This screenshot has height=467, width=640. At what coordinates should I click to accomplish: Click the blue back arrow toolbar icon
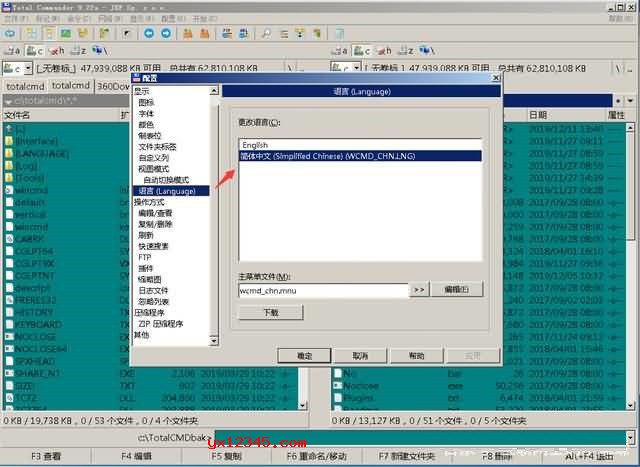click(149, 33)
